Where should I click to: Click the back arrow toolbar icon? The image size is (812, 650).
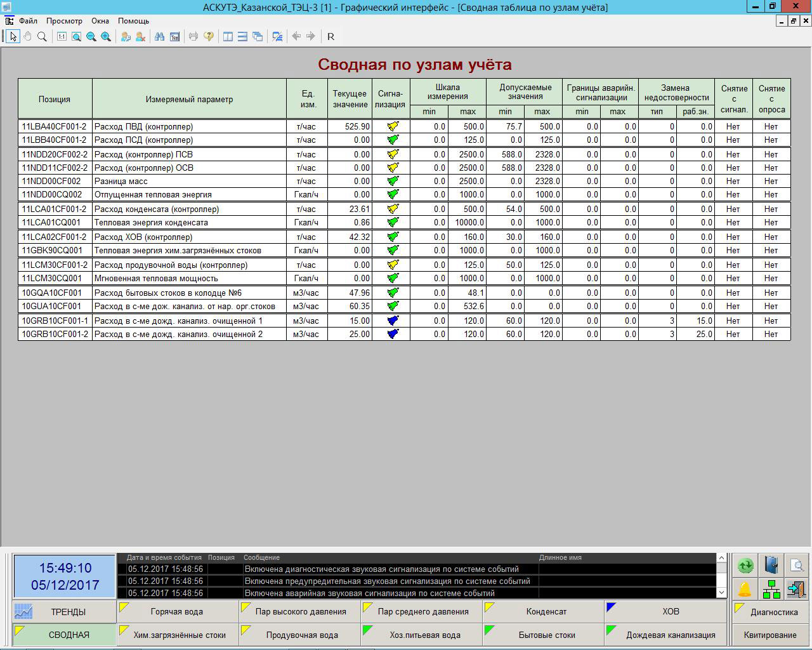click(296, 36)
